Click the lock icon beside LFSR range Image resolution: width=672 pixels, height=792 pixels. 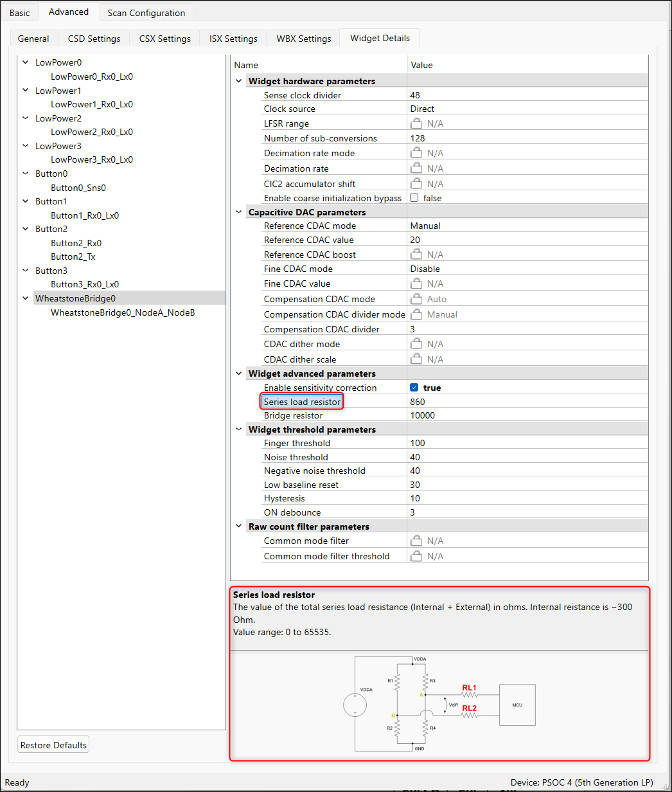point(416,123)
